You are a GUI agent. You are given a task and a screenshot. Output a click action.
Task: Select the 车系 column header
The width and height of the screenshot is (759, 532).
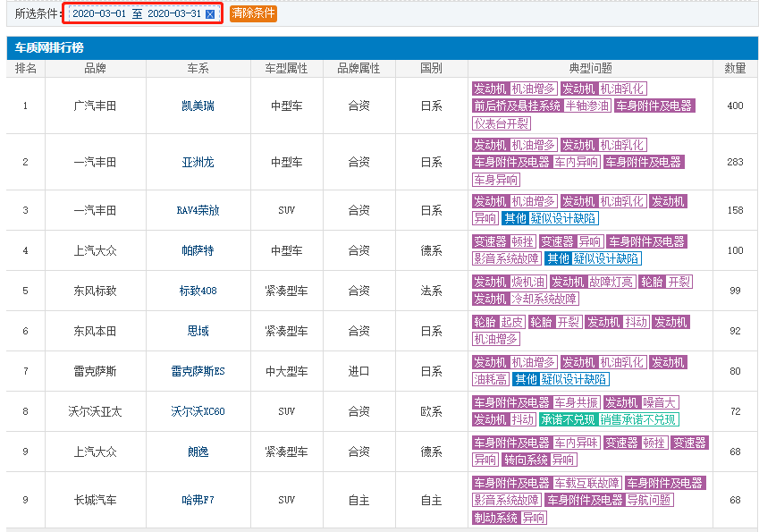click(198, 68)
